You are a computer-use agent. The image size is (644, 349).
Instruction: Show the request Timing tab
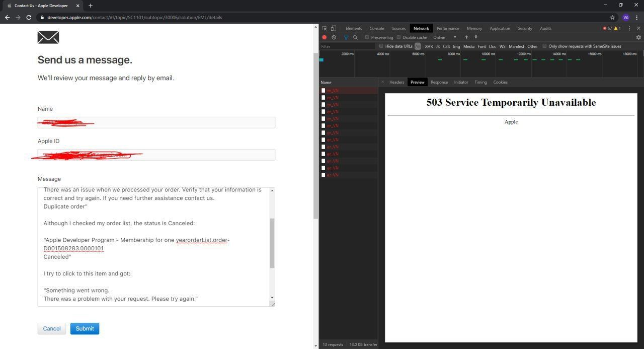tap(480, 82)
